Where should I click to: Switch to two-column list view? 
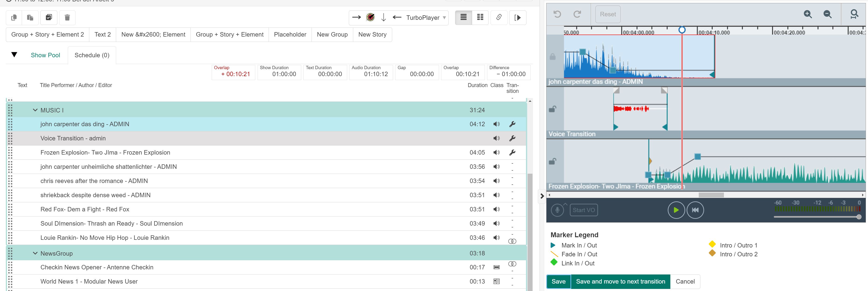point(480,17)
